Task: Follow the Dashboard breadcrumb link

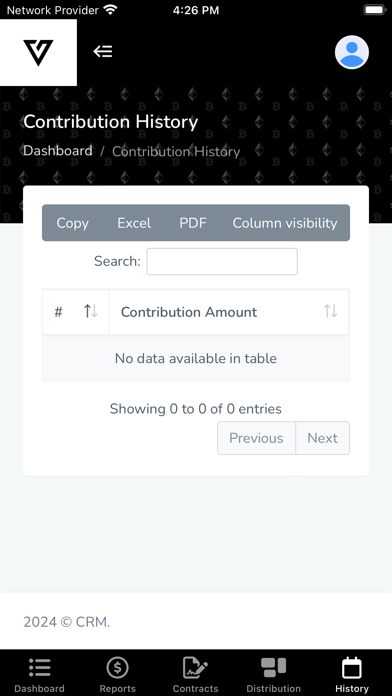Action: tap(58, 151)
